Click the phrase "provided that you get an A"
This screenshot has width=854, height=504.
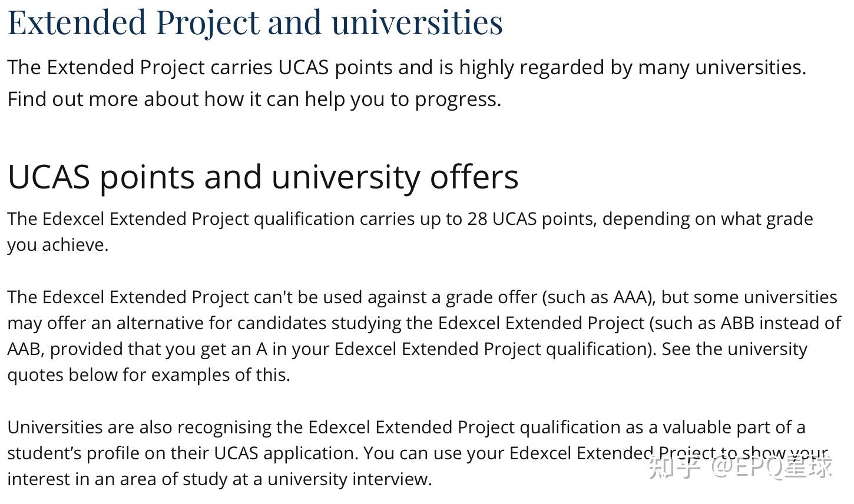pyautogui.click(x=158, y=349)
